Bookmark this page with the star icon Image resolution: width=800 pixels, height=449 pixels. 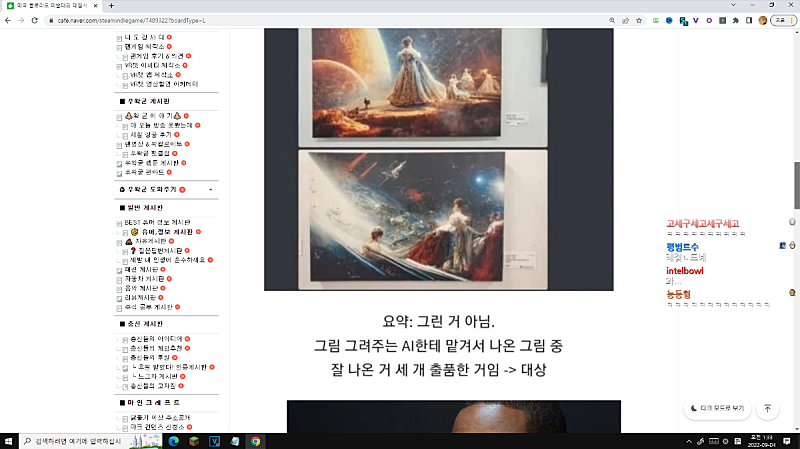(x=639, y=20)
